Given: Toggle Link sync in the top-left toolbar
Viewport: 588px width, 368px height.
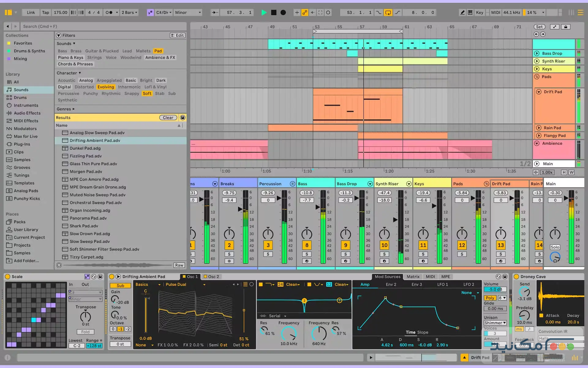Looking at the screenshot, I should pos(30,13).
